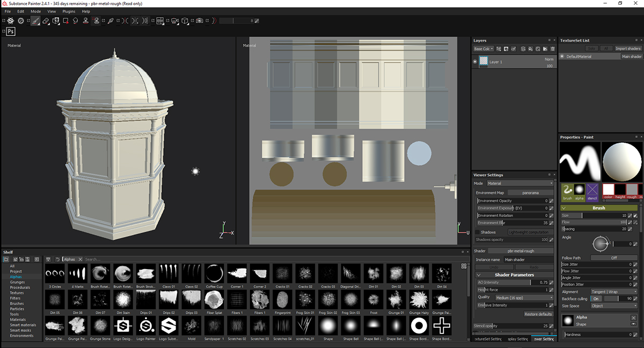This screenshot has height=348, width=644.
Task: Switch to the Display Settings tab
Action: tap(517, 339)
